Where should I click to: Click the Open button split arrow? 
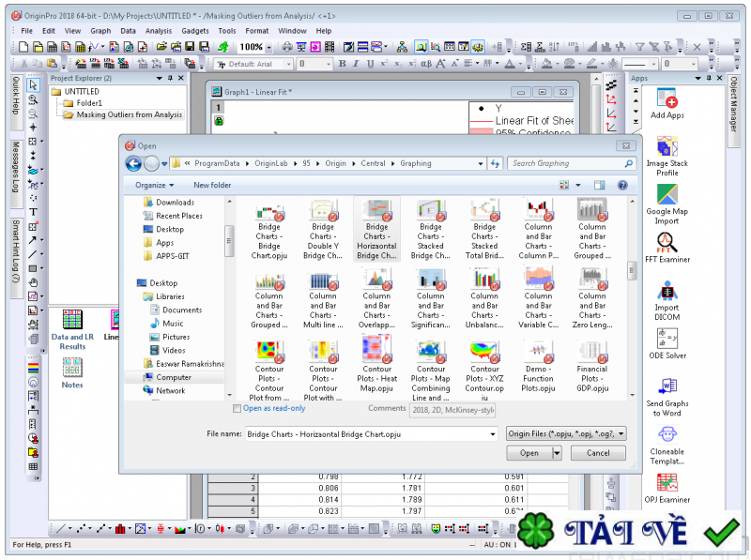[x=557, y=453]
